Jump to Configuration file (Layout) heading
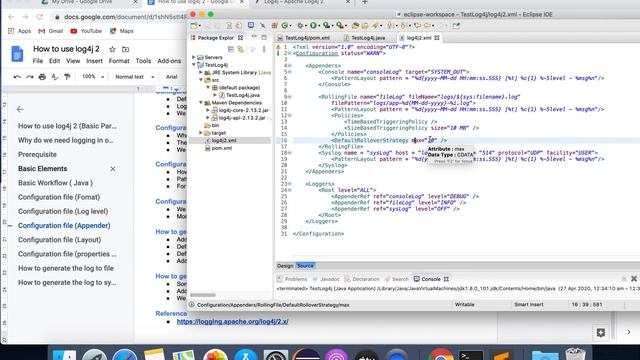Image resolution: width=640 pixels, height=360 pixels. pyautogui.click(x=60, y=240)
